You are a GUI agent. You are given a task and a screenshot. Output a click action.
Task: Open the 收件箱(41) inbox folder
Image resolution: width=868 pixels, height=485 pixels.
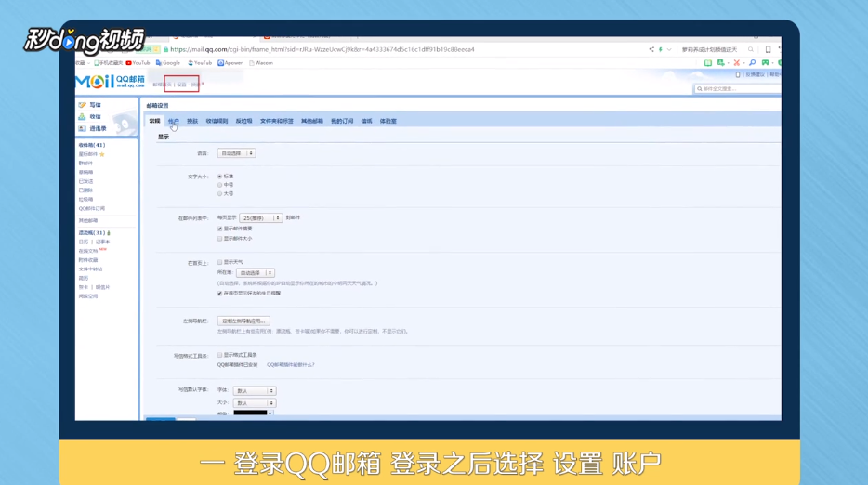tap(91, 145)
